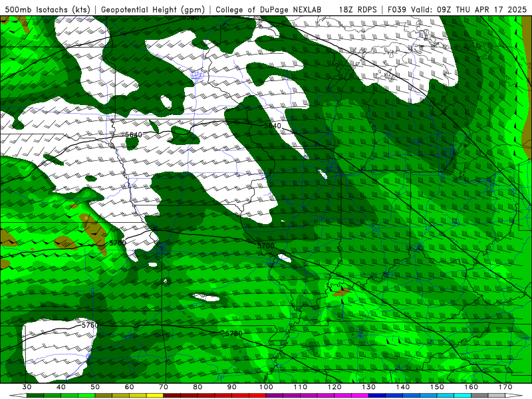Click the legend value 100

tap(266, 387)
